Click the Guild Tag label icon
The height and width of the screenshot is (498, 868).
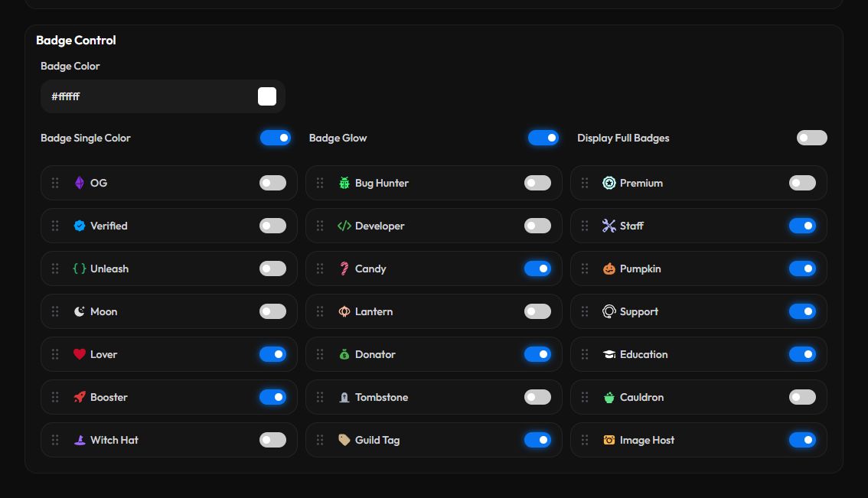(x=344, y=440)
